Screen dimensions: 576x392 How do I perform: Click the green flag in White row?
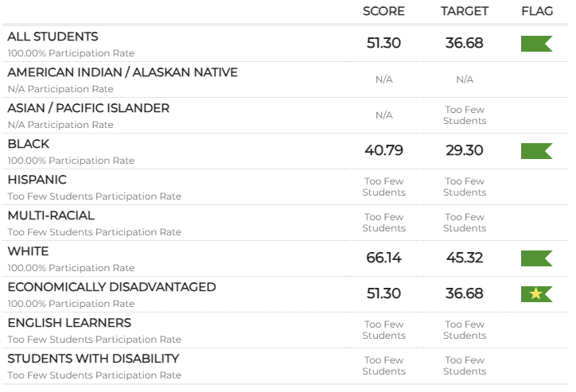[x=535, y=258]
